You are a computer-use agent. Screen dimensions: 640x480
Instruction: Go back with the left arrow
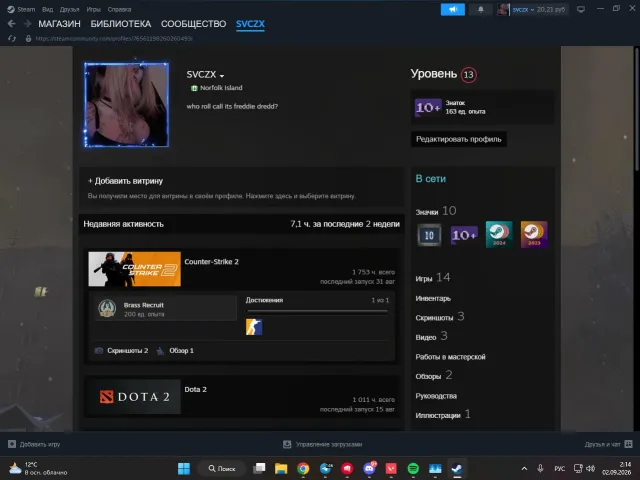11,24
